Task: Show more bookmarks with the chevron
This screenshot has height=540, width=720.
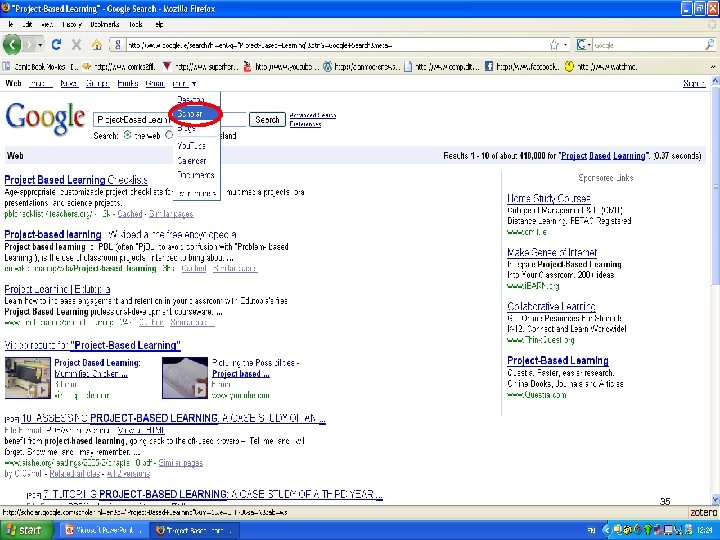Action: click(713, 67)
